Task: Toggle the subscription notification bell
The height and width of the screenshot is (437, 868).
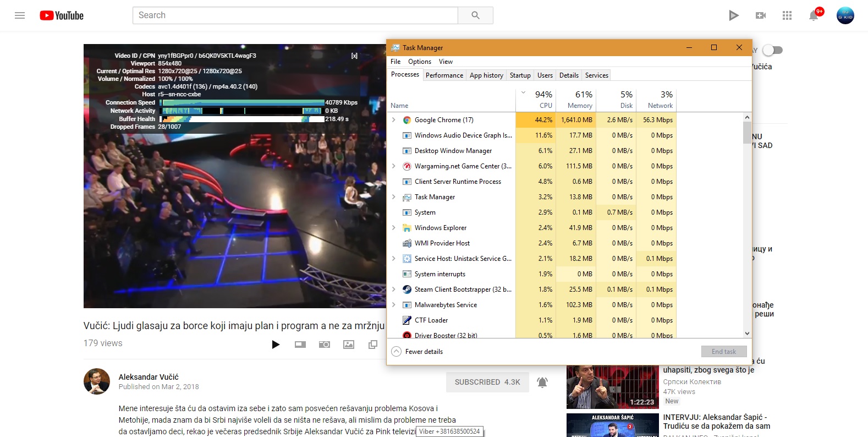Action: (542, 382)
